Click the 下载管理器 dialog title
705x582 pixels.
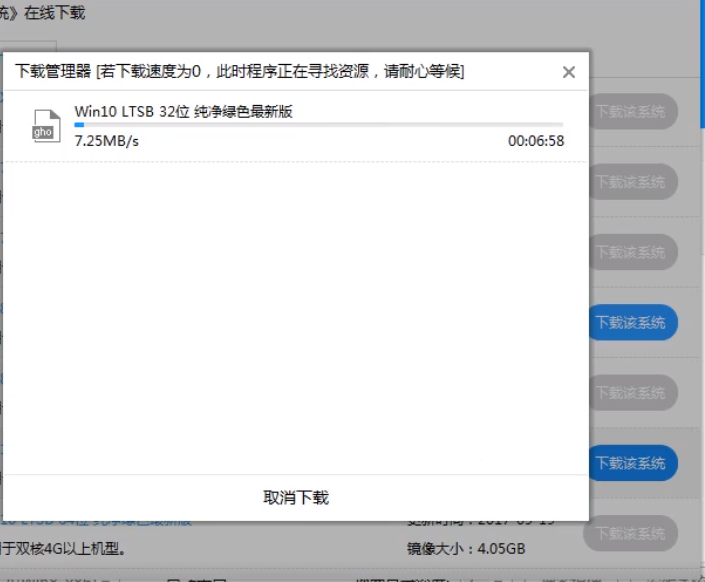[52, 72]
